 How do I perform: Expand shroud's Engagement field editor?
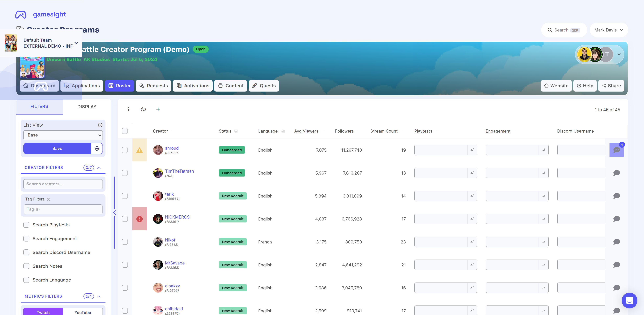[543, 150]
